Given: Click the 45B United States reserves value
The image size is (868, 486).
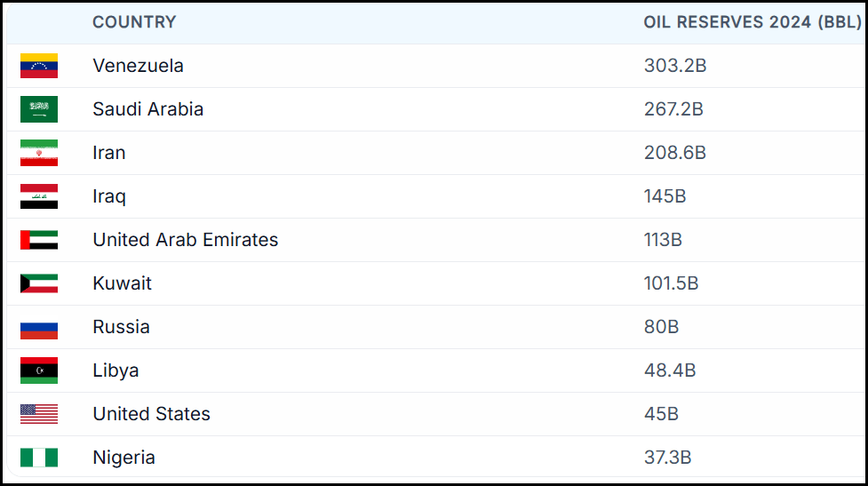Looking at the screenshot, I should [x=661, y=414].
